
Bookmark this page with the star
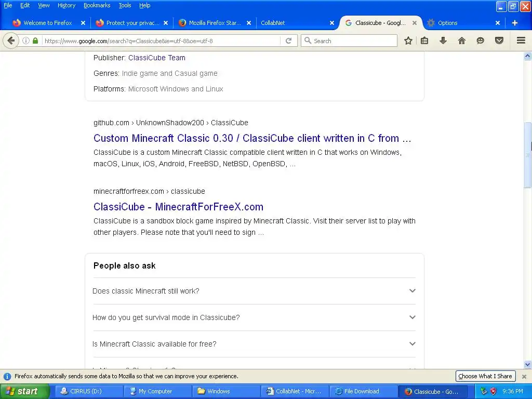pos(408,41)
